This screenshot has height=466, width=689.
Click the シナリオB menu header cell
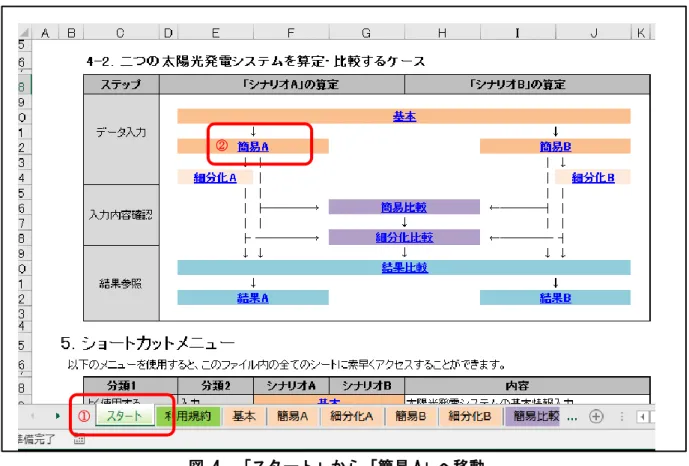(x=366, y=386)
